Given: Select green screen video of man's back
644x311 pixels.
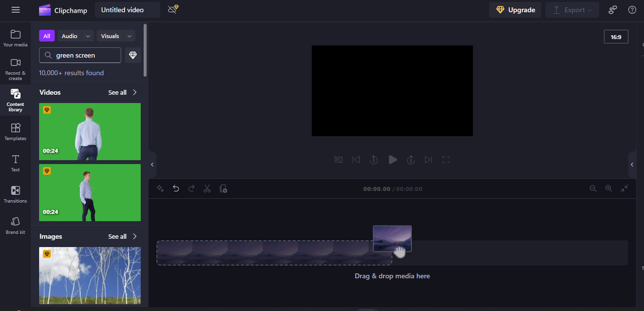Looking at the screenshot, I should pyautogui.click(x=90, y=132).
